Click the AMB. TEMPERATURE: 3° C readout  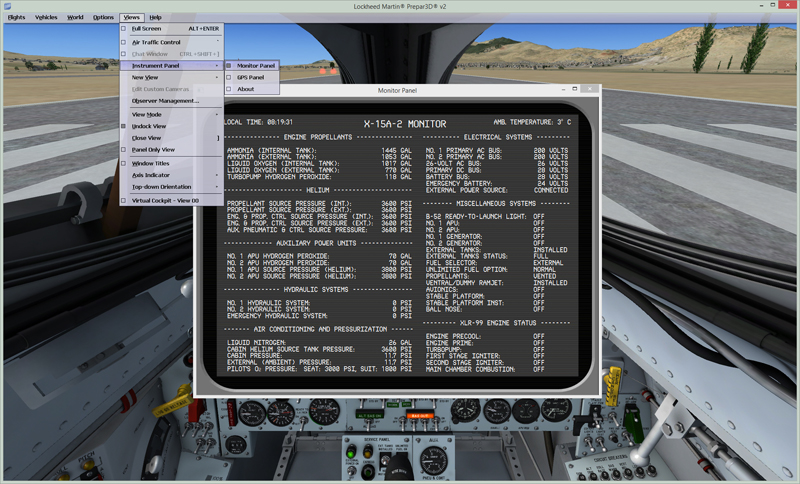tap(532, 122)
